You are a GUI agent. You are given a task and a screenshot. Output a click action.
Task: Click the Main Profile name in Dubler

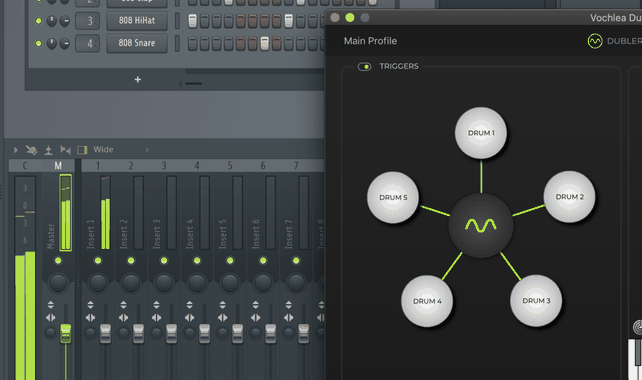[x=370, y=41]
